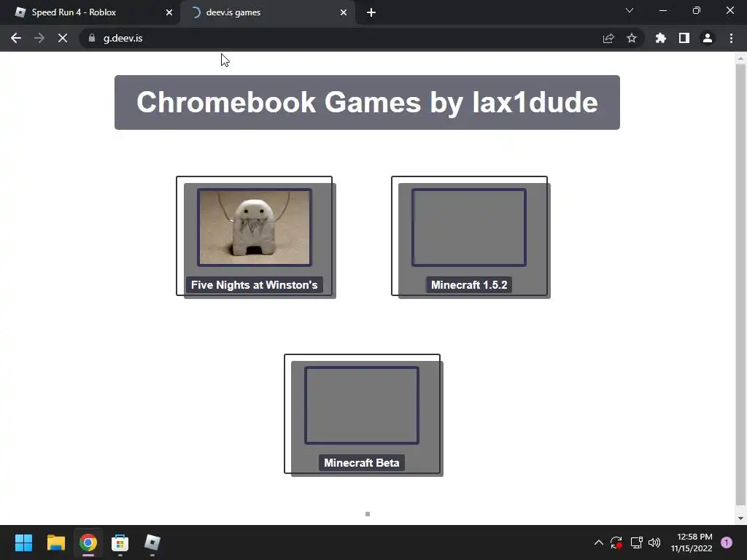Open the Minecraft 1.5.2 thumbnail
Image resolution: width=747 pixels, height=560 pixels.
[469, 227]
